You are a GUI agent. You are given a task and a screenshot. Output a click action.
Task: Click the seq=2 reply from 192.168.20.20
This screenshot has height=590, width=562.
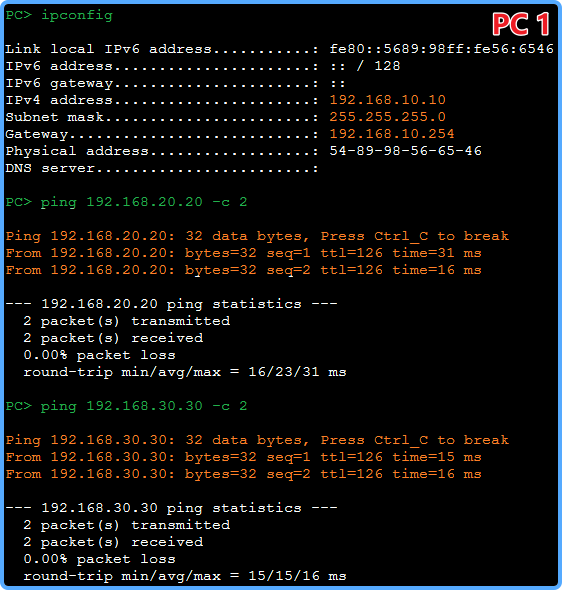pos(243,270)
